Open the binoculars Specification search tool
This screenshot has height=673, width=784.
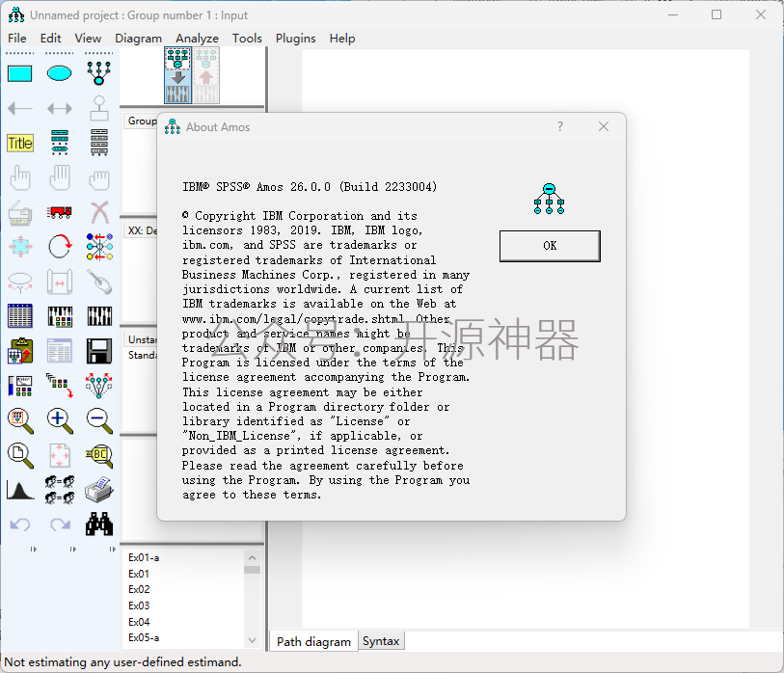[x=99, y=524]
